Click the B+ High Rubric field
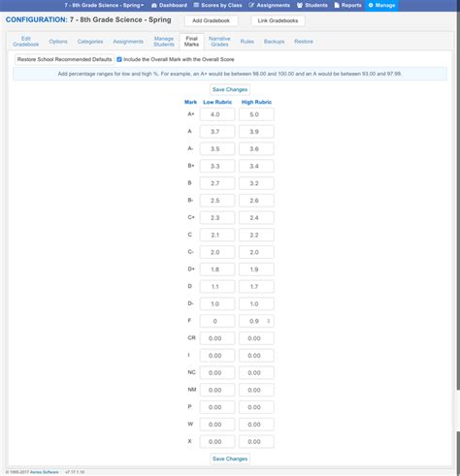The image size is (460, 476). pyautogui.click(x=256, y=166)
